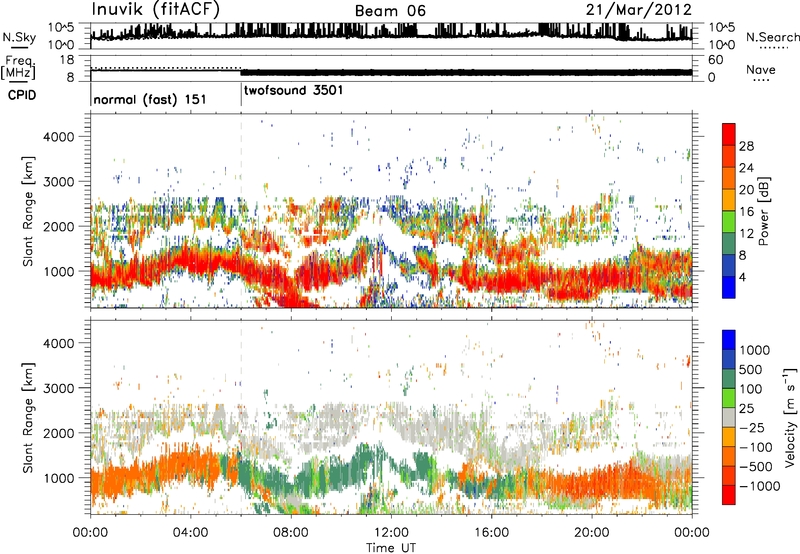Click the strong red power band near 04:00

click(x=194, y=260)
